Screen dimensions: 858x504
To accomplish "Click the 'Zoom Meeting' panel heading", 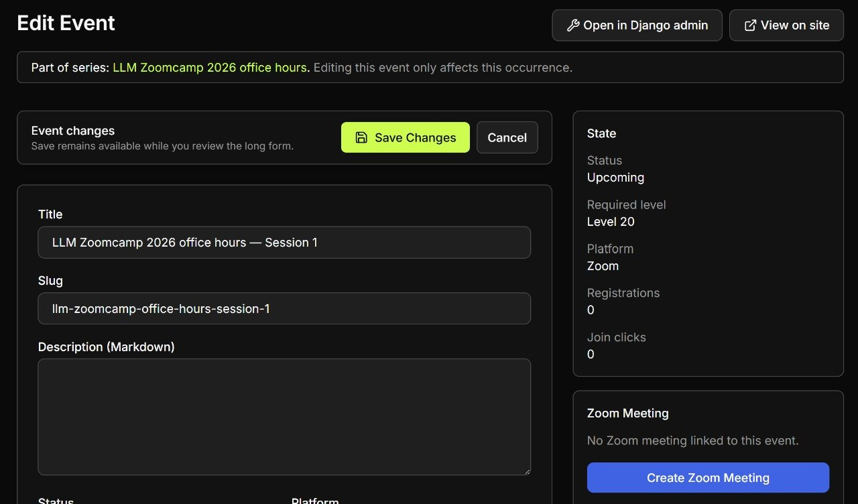I will [x=628, y=414].
